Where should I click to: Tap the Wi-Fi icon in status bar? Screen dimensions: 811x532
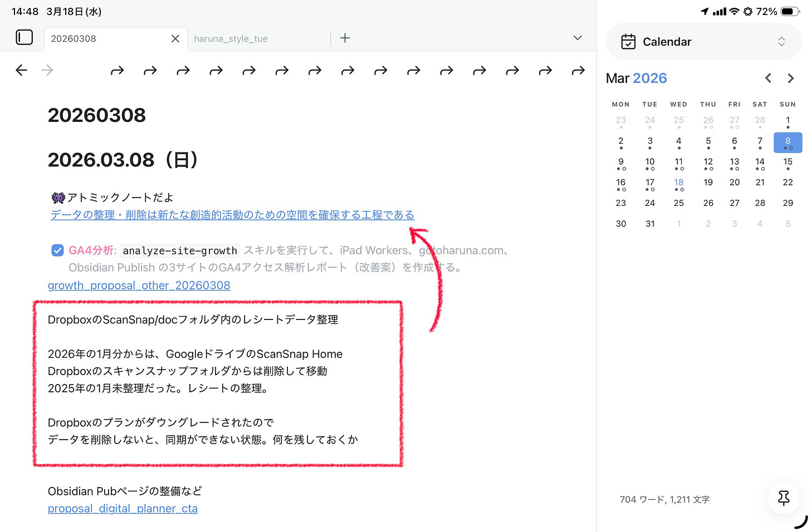(734, 11)
